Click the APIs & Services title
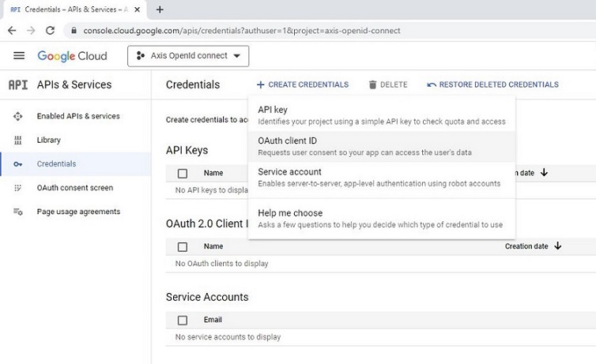 pyautogui.click(x=74, y=84)
